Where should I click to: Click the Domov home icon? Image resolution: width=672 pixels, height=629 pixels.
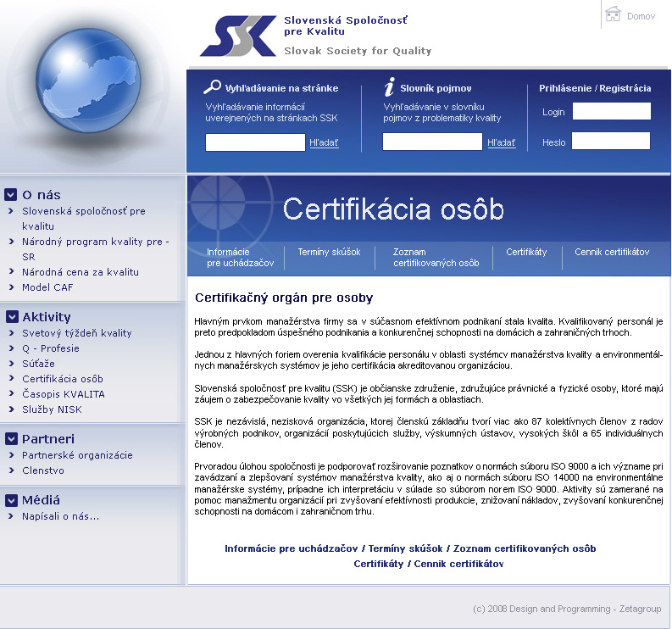pos(613,14)
